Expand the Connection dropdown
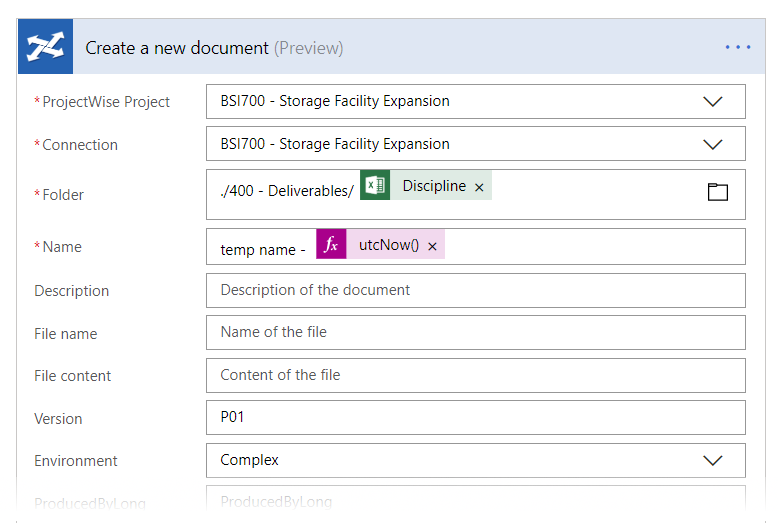Screen dimensions: 780x527 click(x=712, y=144)
